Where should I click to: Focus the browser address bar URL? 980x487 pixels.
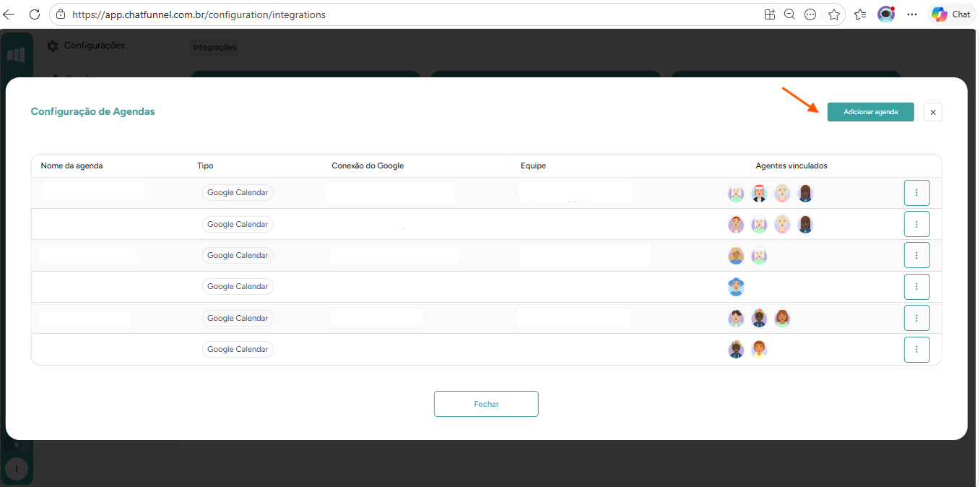point(199,14)
